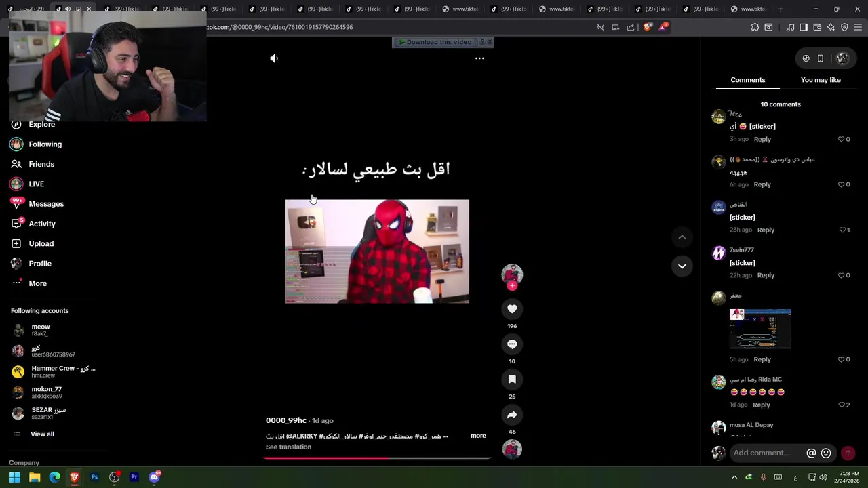Open profile avatar in top-right pill
The height and width of the screenshot is (488, 868).
tap(842, 58)
